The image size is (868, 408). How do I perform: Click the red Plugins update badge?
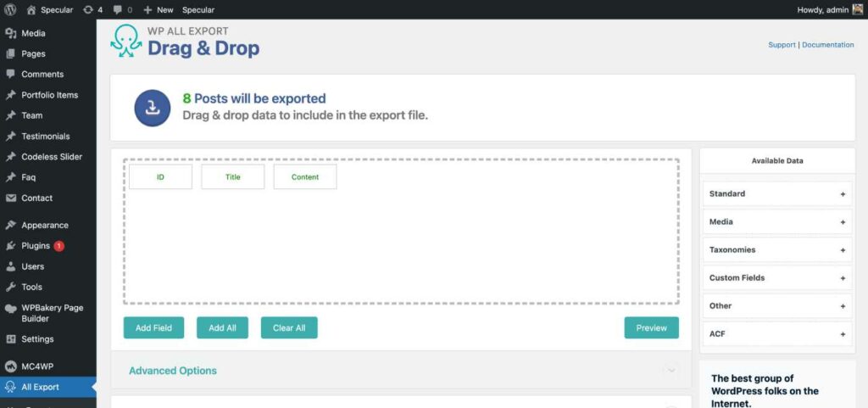tap(58, 246)
